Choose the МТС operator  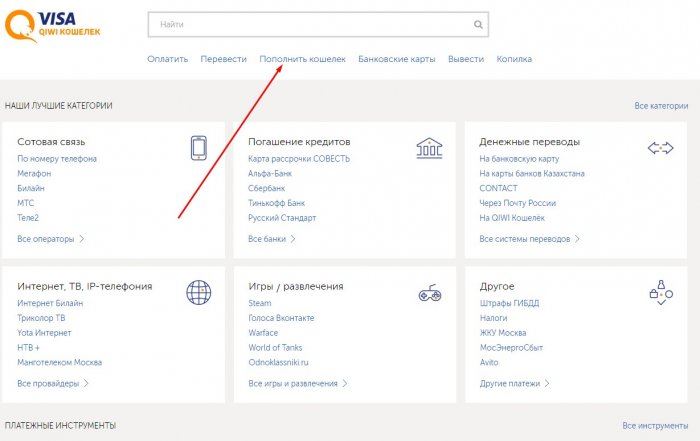coord(25,203)
